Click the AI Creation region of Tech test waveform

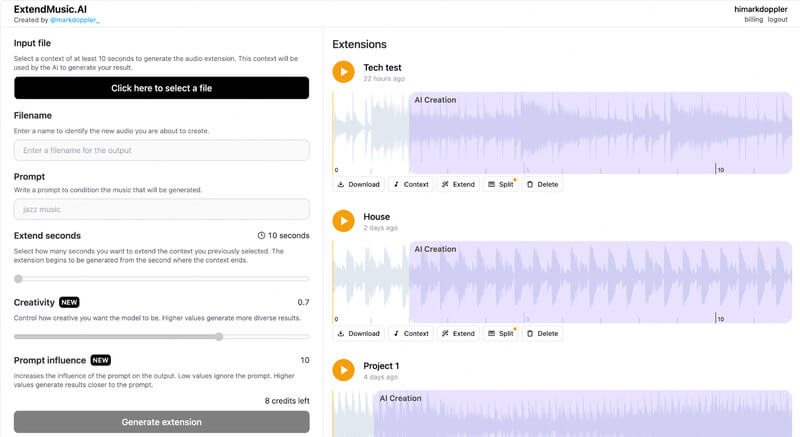click(600, 133)
